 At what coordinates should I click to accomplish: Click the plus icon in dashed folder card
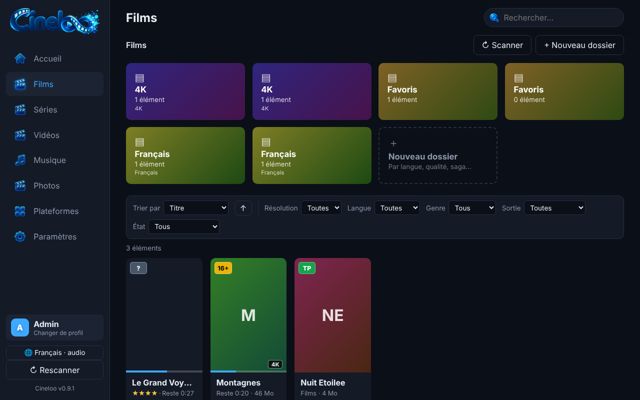pos(393,143)
